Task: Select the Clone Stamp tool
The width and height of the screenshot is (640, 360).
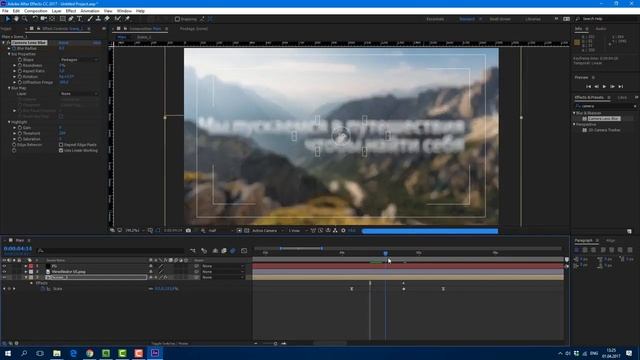Action: (98, 19)
